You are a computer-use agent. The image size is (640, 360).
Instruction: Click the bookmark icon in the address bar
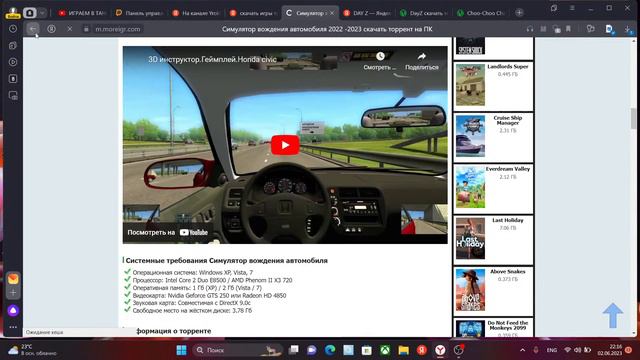[568, 29]
